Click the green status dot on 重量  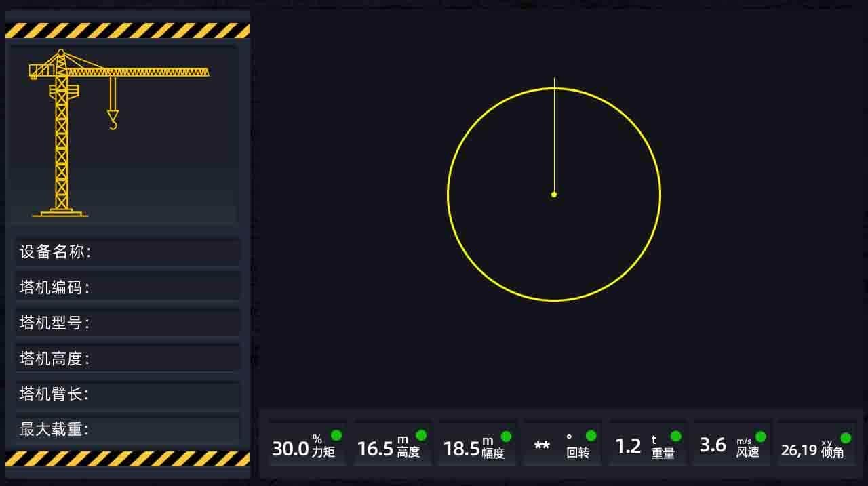pos(675,436)
